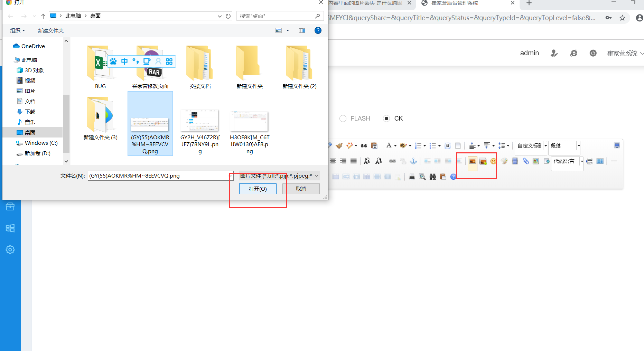
Task: Justify text in the editor
Action: click(353, 161)
